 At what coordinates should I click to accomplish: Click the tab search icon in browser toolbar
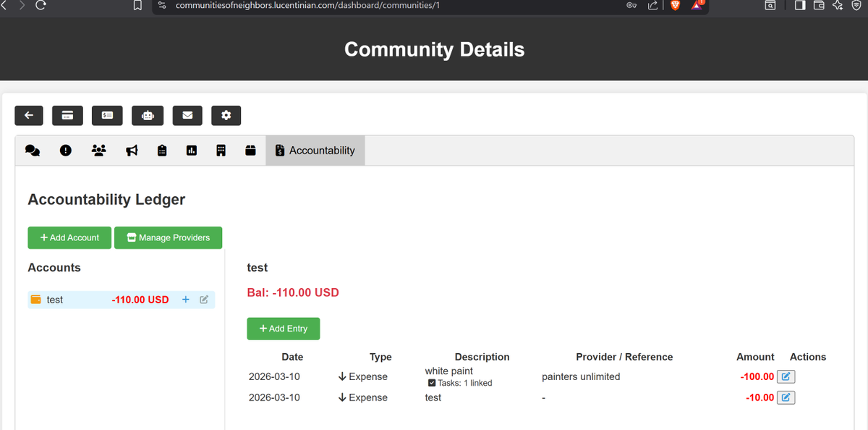770,5
